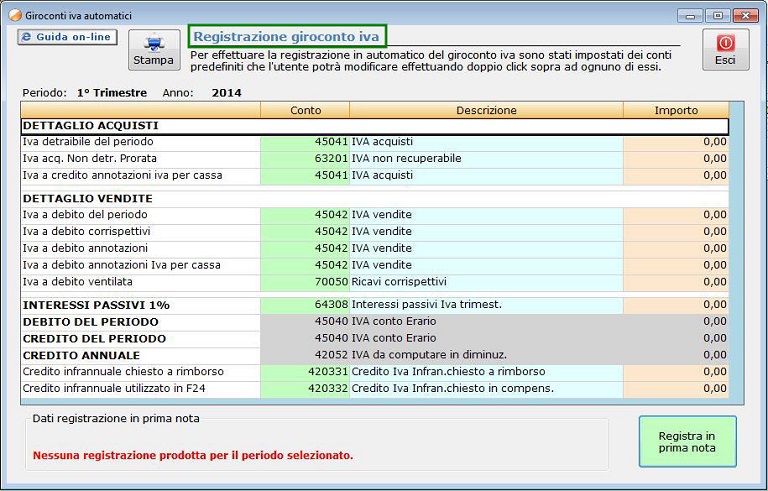Screen dimensions: 768x491
Task: Click the CREDITO ANNUALE label
Action: click(81, 355)
